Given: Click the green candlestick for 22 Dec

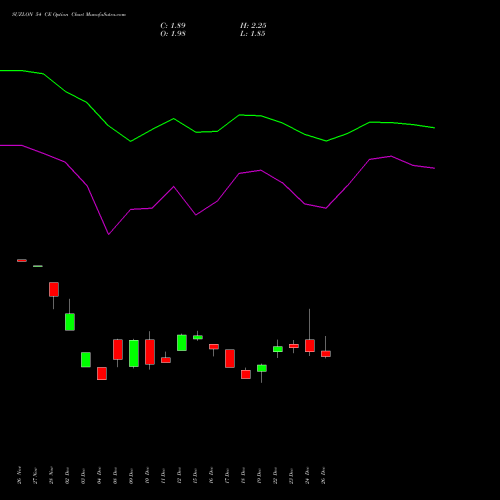Looking at the screenshot, I should pyautogui.click(x=278, y=349).
